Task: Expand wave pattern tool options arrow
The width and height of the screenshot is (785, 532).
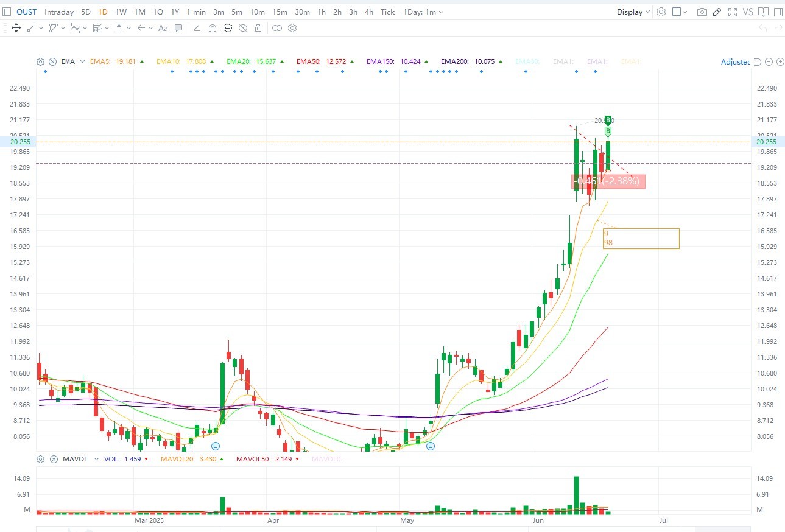Action: (x=85, y=28)
